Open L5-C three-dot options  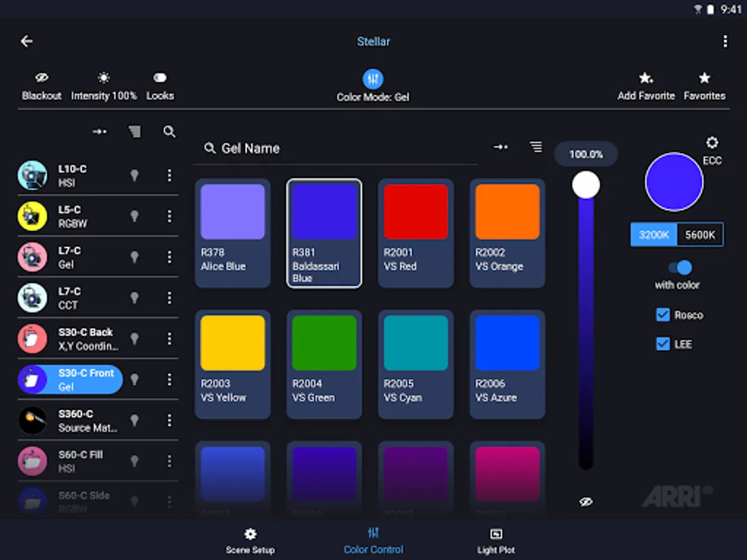[x=169, y=216]
